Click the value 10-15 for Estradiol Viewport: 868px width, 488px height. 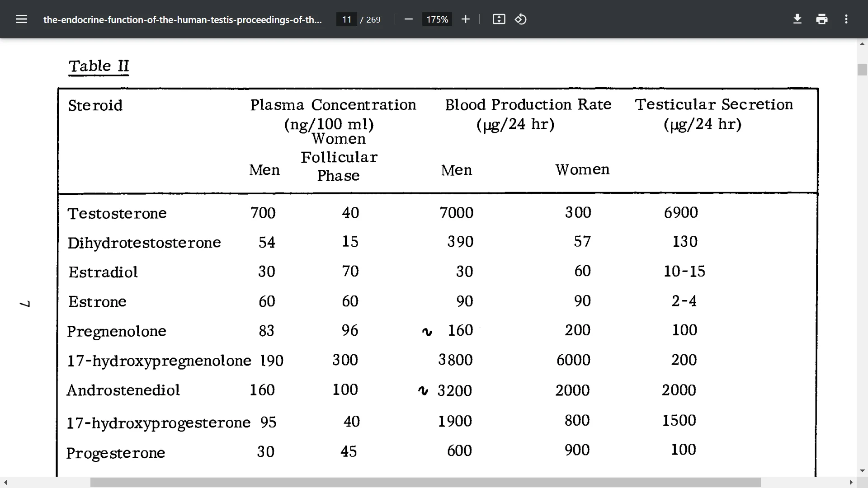684,271
